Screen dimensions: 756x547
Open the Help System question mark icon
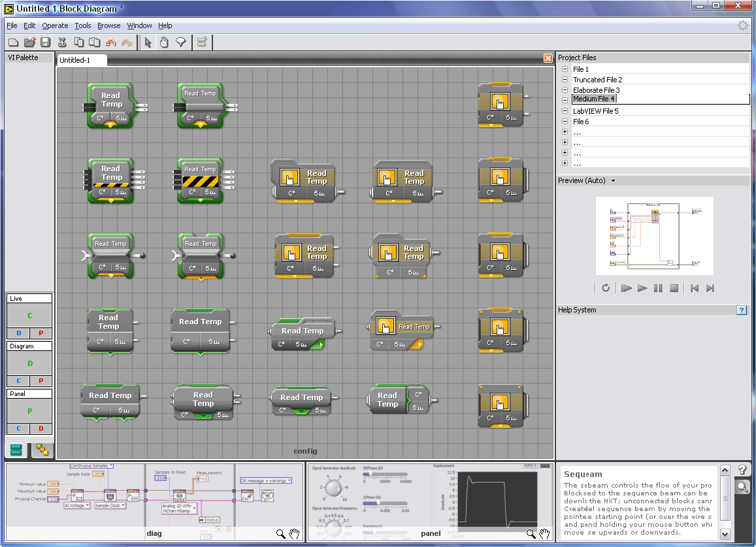[741, 310]
